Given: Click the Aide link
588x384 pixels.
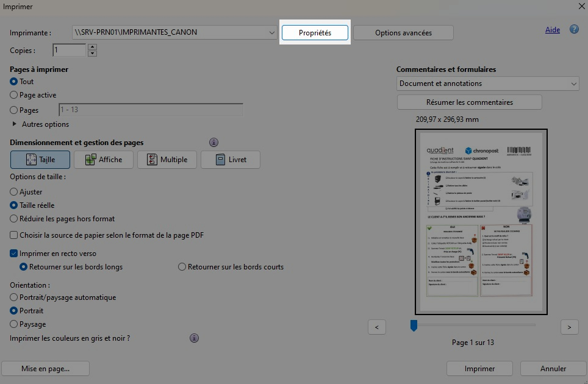Looking at the screenshot, I should click(552, 30).
